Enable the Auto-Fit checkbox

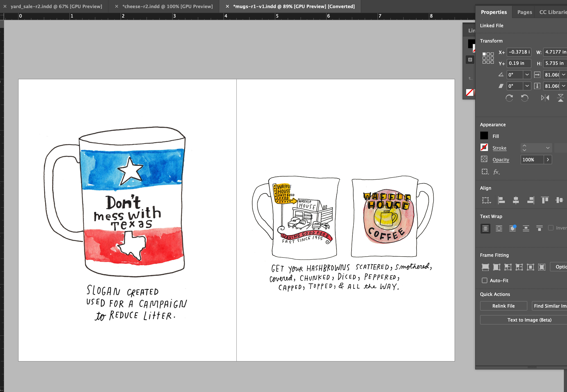[x=484, y=280]
